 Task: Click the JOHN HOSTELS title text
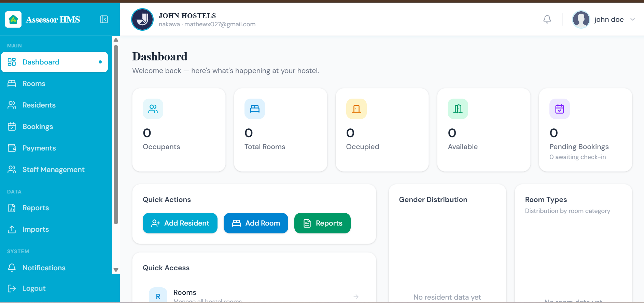click(187, 16)
